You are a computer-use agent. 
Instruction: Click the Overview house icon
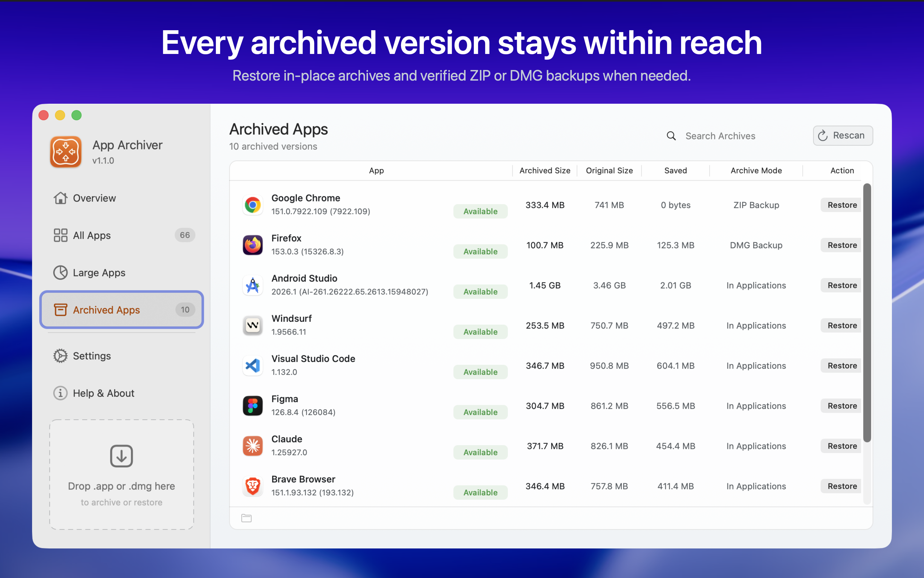pos(60,198)
